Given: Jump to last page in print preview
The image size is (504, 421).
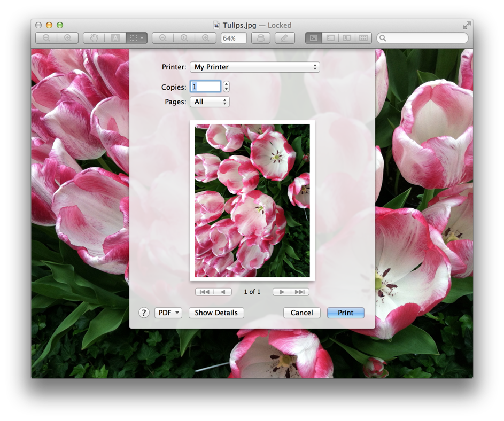Looking at the screenshot, I should tap(300, 292).
